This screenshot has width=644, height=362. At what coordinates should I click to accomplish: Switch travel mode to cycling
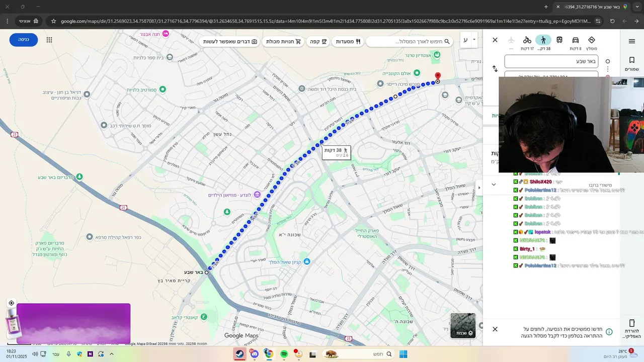[527, 40]
